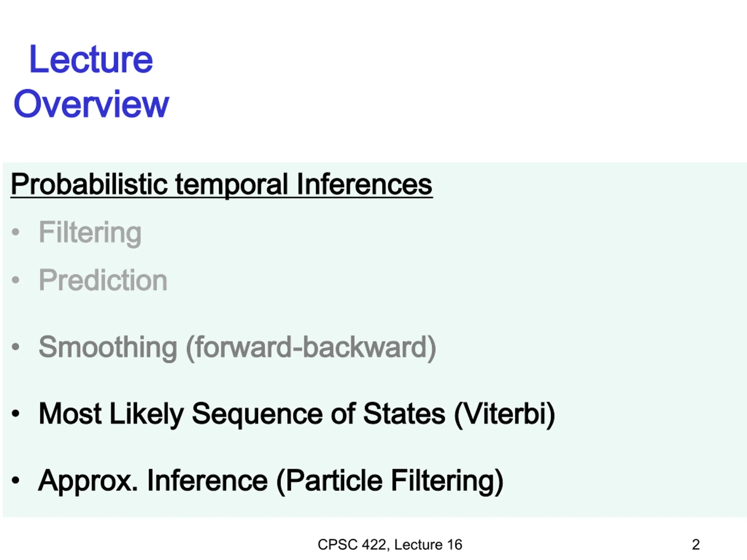Select the Prediction bullet item
The height and width of the screenshot is (560, 747).
click(x=103, y=280)
